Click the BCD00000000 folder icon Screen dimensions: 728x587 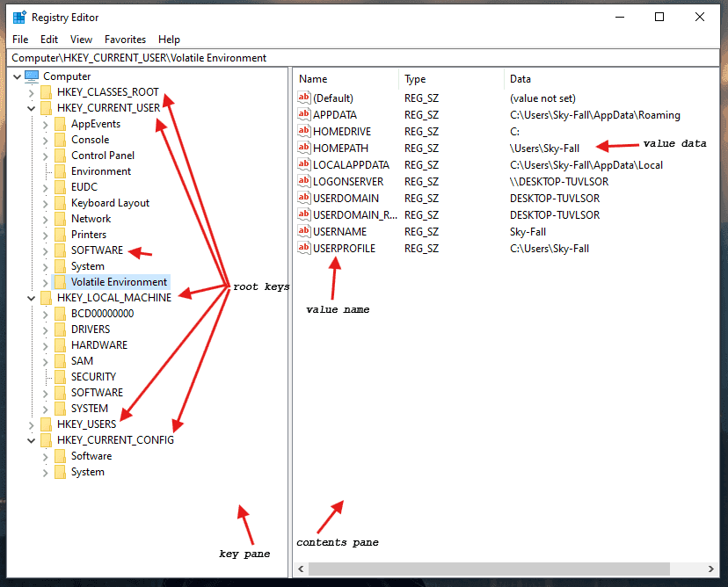point(60,314)
